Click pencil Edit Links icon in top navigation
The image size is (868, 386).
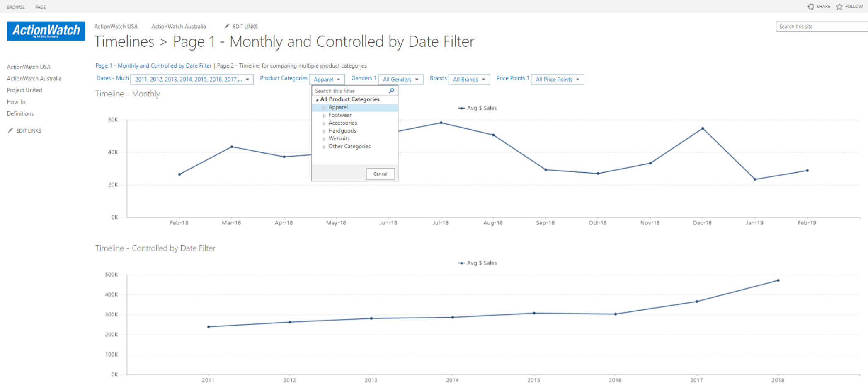227,26
